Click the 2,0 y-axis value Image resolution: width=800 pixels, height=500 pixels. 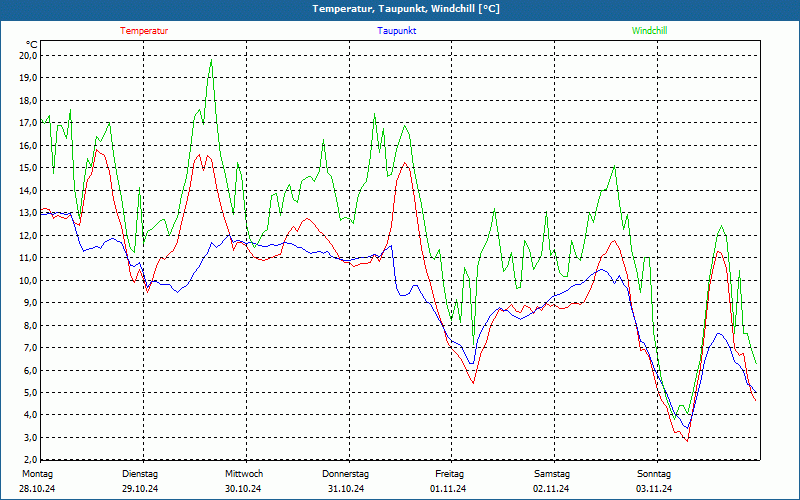[x=31, y=459]
